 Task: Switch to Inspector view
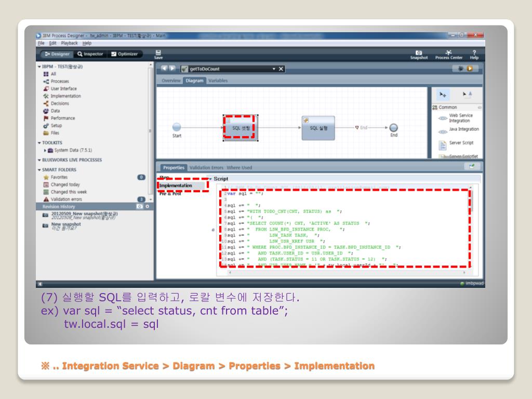(x=90, y=54)
